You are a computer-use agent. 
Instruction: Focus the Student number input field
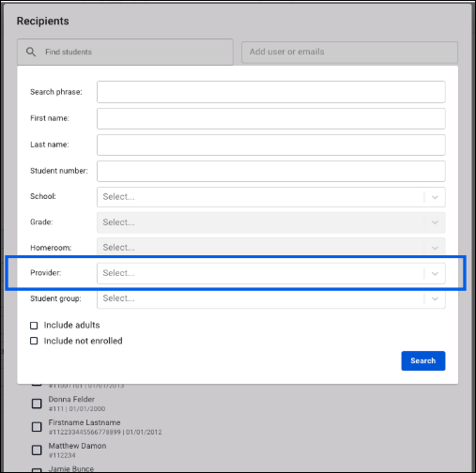(271, 171)
